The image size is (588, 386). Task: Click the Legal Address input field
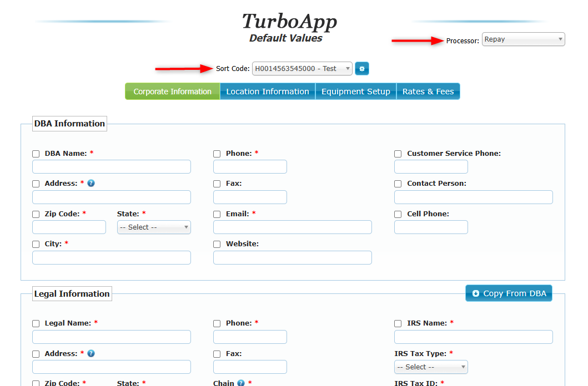point(112,367)
